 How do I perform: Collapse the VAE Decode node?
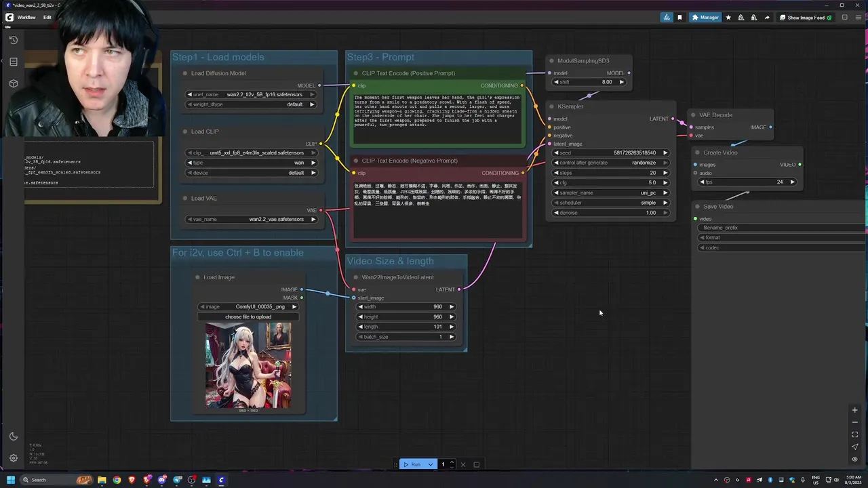point(693,115)
